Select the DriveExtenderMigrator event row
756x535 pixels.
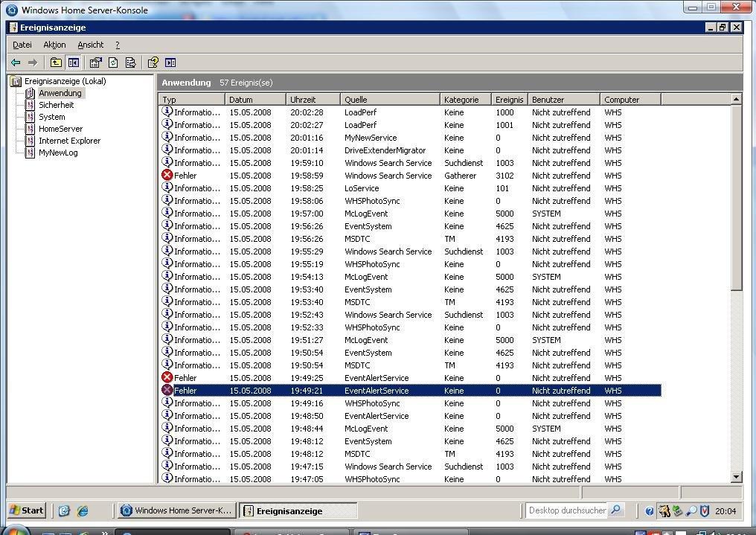[x=410, y=150]
